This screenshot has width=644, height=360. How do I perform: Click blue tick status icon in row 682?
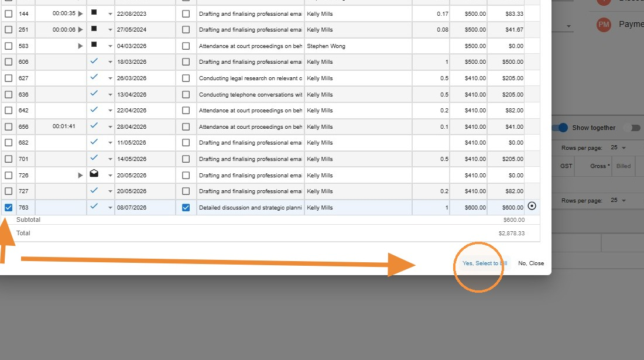pyautogui.click(x=94, y=142)
